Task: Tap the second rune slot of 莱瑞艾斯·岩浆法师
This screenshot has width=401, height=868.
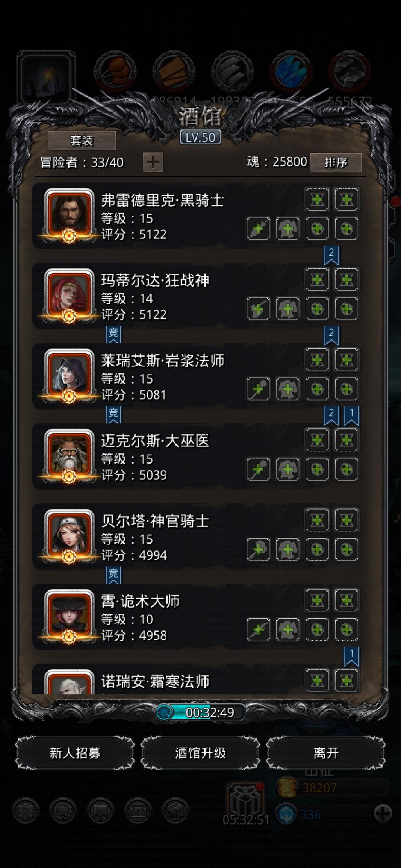Action: tap(346, 360)
